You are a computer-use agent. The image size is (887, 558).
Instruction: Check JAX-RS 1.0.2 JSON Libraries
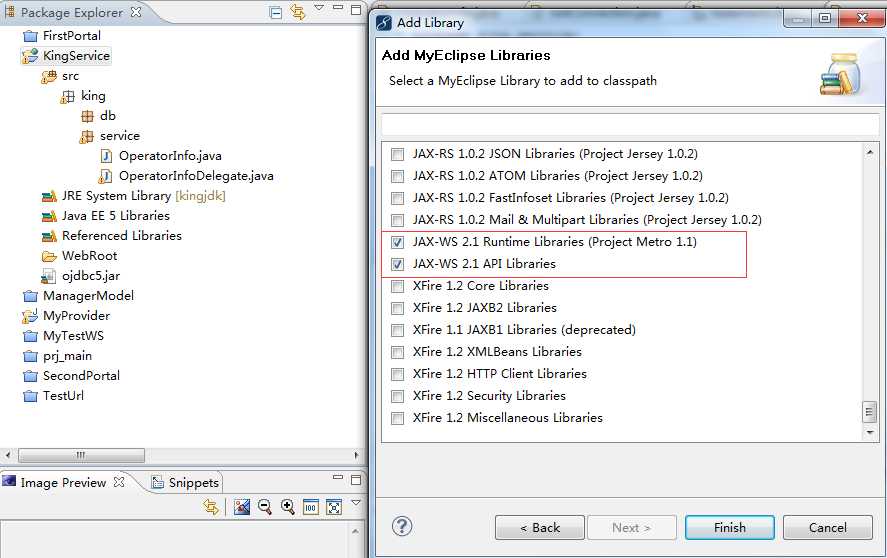[x=398, y=154]
